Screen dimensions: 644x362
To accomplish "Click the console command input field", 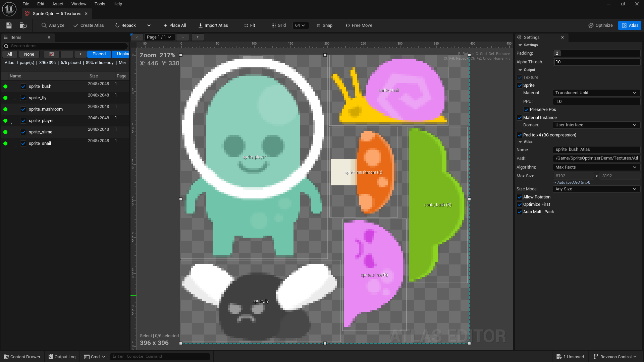I will [160, 356].
